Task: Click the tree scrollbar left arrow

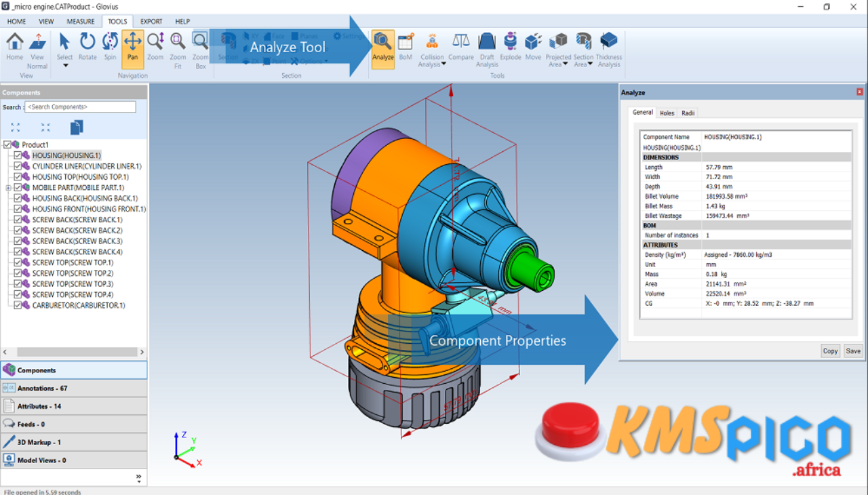Action: pos(5,352)
